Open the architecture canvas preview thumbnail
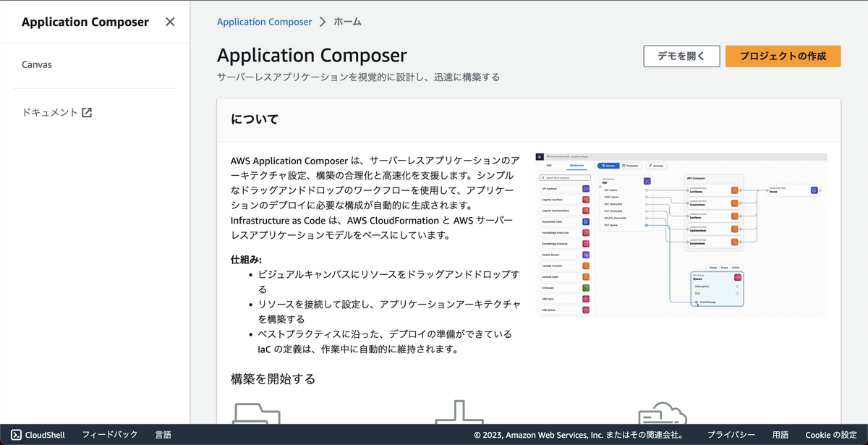Screen dimensions: 868x445 (x=681, y=234)
